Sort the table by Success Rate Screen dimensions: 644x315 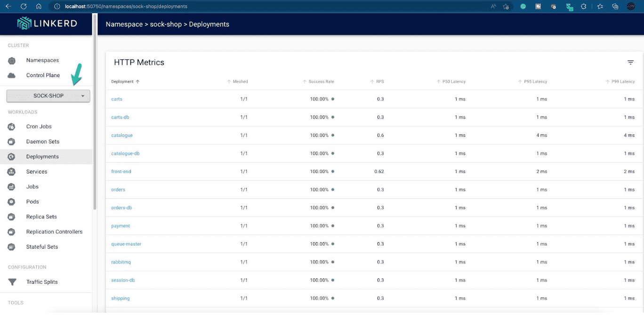coord(321,82)
